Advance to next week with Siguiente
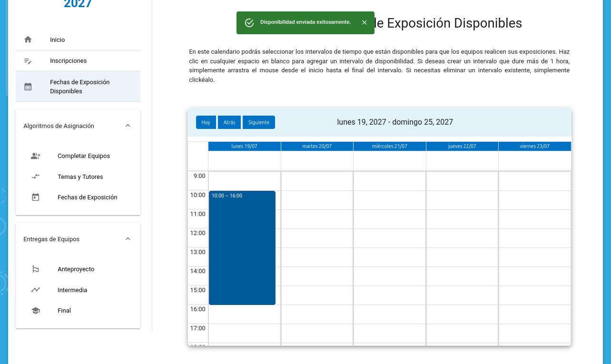 coord(258,122)
